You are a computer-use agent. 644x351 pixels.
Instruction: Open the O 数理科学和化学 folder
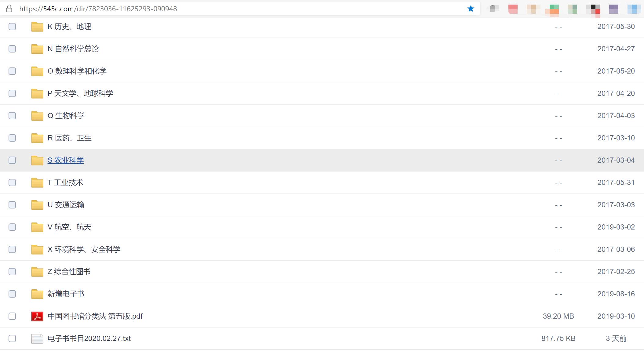[x=77, y=71]
